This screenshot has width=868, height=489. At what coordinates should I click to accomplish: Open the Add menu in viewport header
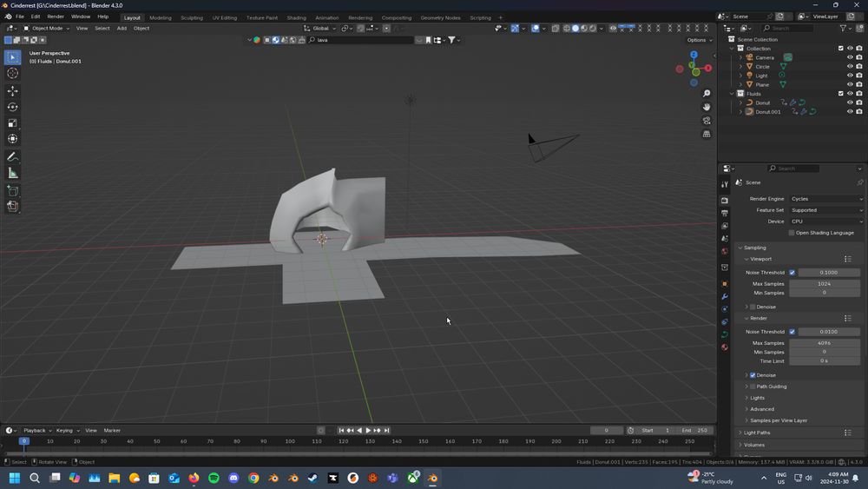click(122, 29)
